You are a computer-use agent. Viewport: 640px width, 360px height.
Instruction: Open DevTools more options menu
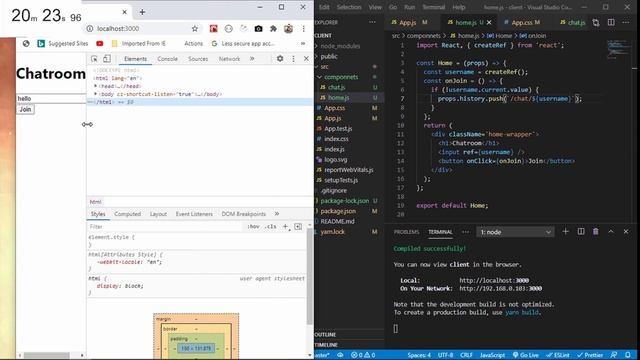pyautogui.click(x=293, y=59)
